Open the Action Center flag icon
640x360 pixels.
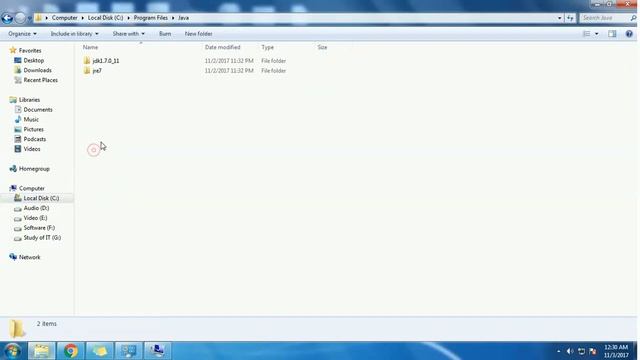coord(593,351)
